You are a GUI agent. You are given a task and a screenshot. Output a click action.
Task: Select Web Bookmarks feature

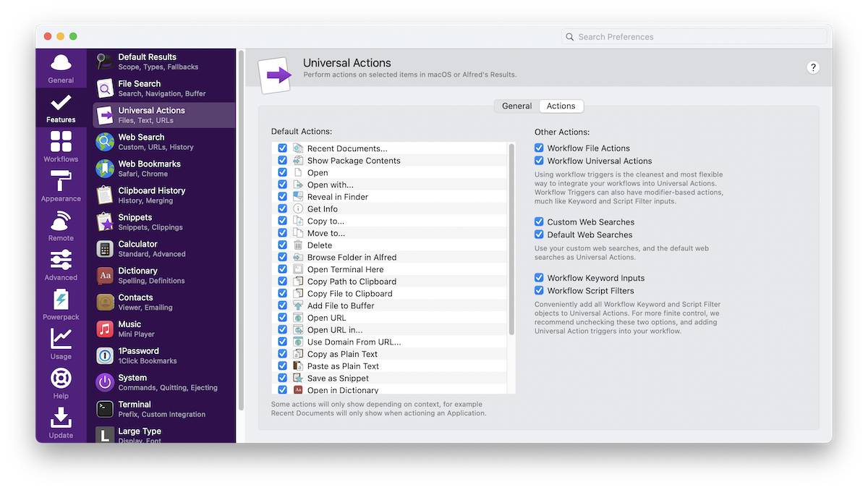click(x=163, y=169)
